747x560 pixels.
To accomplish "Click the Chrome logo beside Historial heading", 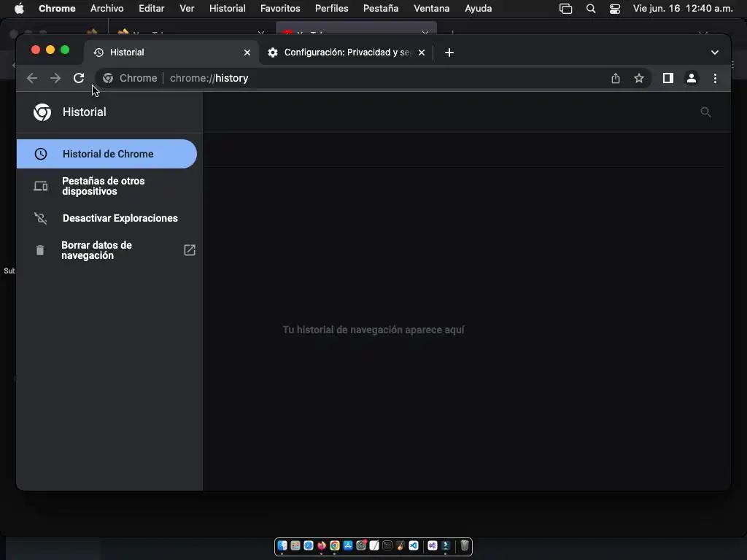I will [42, 112].
